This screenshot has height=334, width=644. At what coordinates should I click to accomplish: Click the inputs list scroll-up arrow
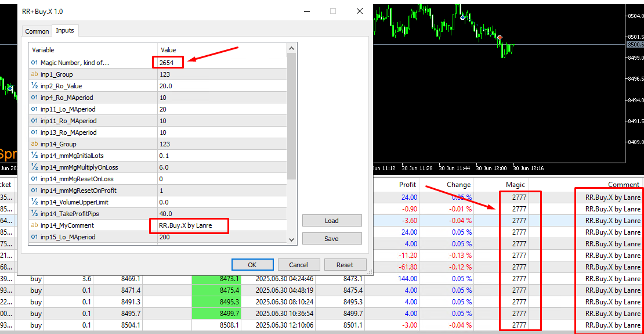pyautogui.click(x=292, y=49)
